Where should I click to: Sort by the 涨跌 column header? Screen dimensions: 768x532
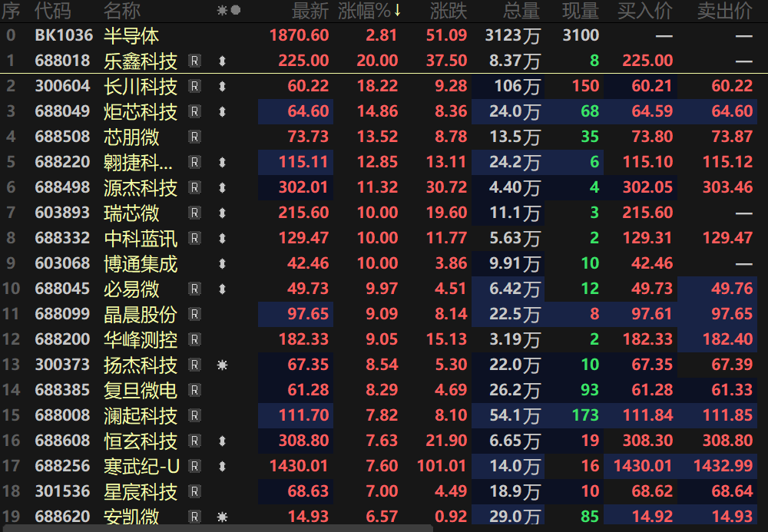point(449,11)
